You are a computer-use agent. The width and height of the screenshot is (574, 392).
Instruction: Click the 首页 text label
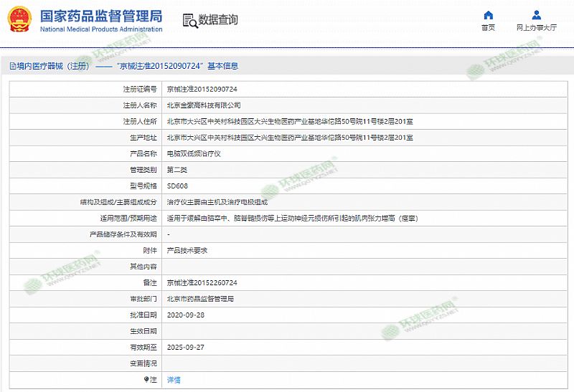click(488, 28)
